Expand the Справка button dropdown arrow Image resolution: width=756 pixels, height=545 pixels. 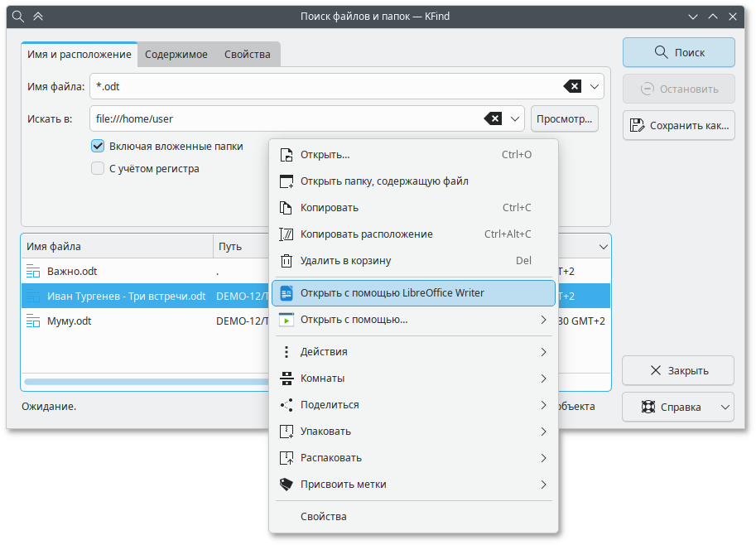click(x=725, y=407)
